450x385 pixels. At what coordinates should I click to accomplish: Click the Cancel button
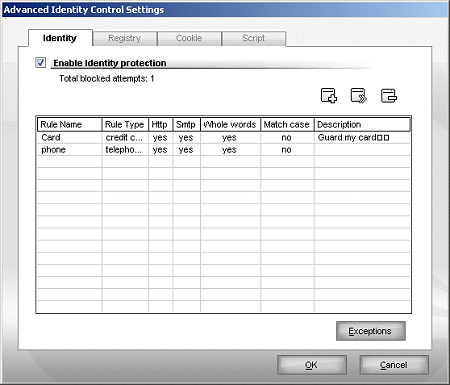click(x=394, y=365)
